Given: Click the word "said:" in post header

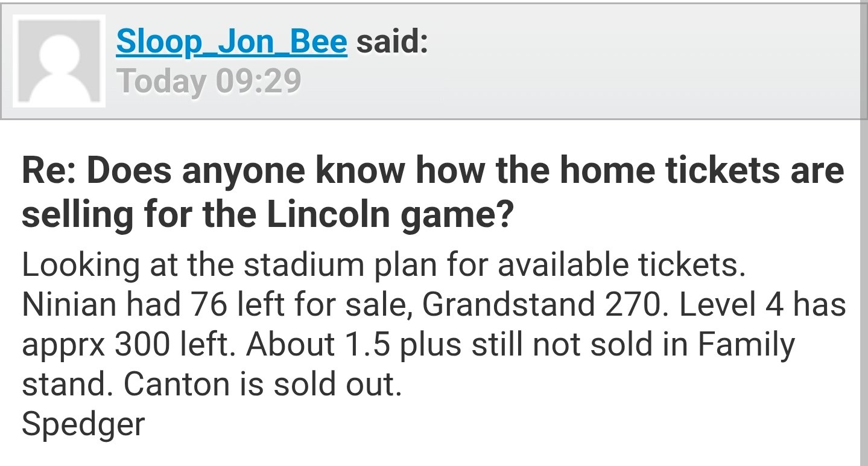Looking at the screenshot, I should [x=392, y=42].
